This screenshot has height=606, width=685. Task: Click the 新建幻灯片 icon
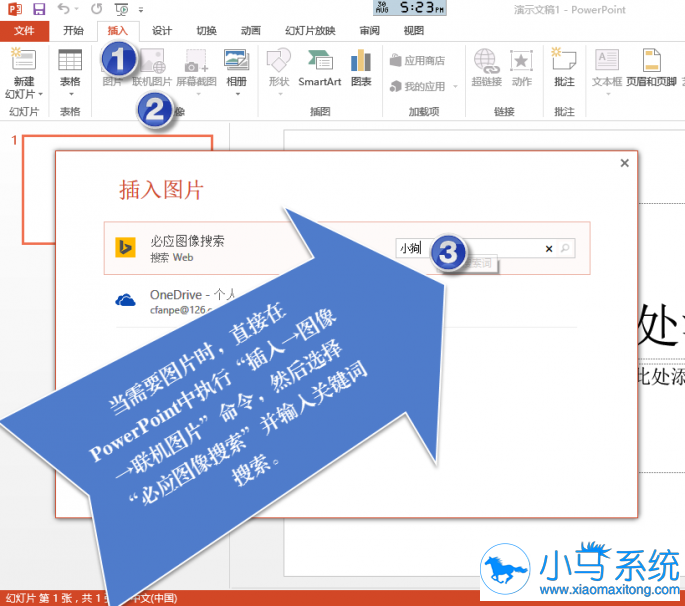(x=24, y=60)
